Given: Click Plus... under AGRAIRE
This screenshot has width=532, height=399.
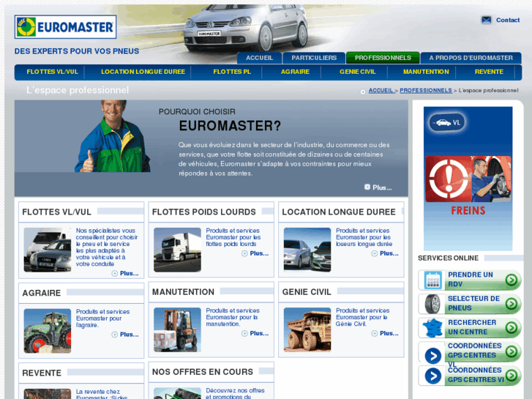Looking at the screenshot, I should [130, 335].
